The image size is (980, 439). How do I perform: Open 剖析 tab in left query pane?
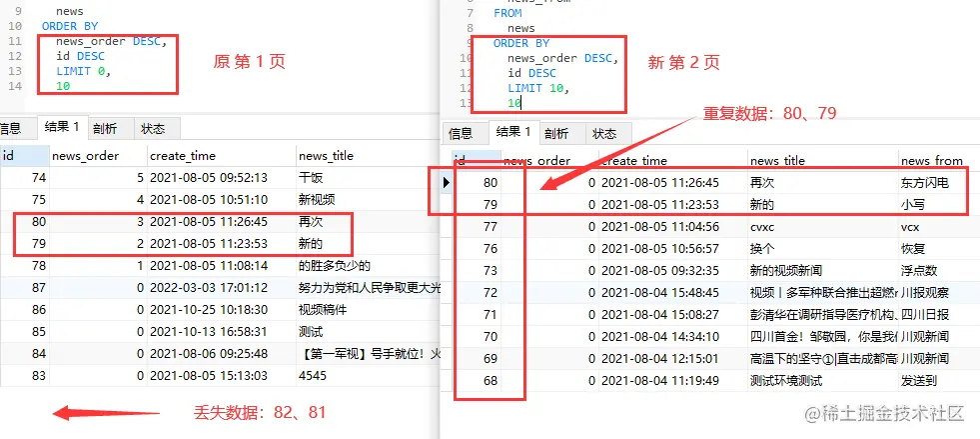pyautogui.click(x=104, y=129)
